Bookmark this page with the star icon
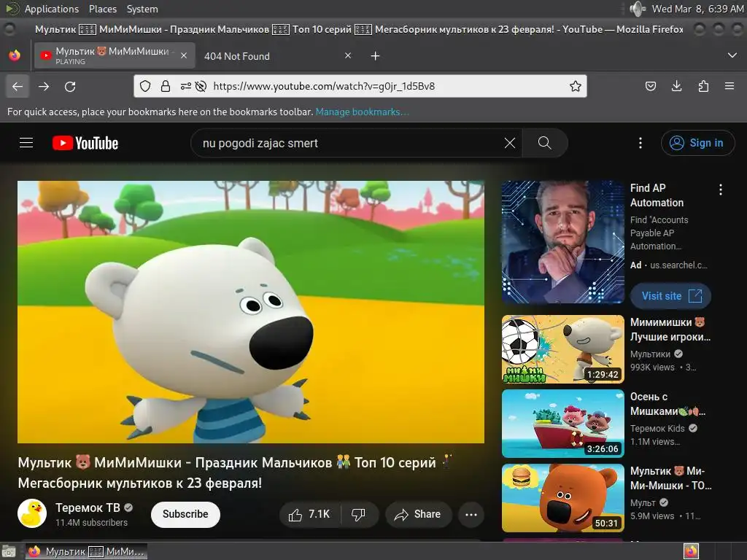 point(575,86)
